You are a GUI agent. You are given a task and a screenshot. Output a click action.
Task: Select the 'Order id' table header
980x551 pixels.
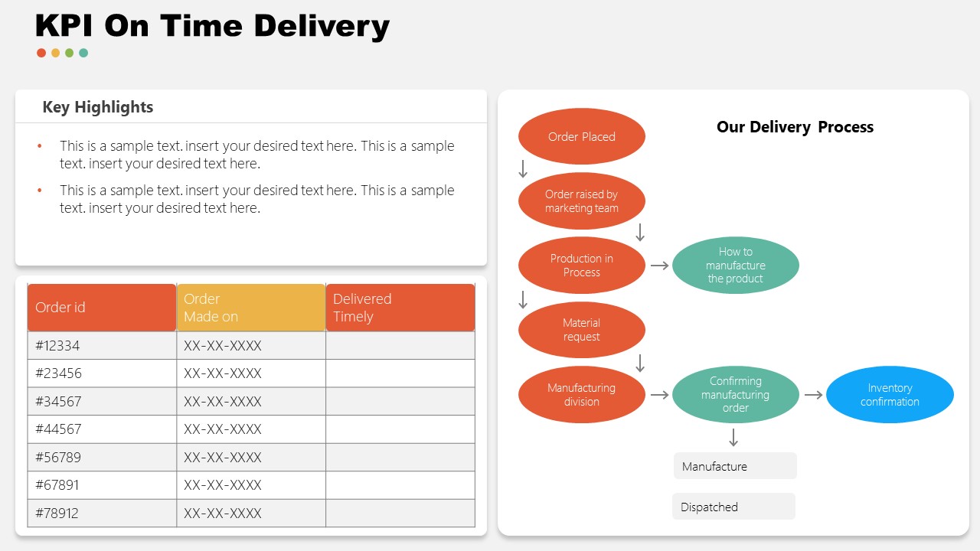tap(102, 308)
